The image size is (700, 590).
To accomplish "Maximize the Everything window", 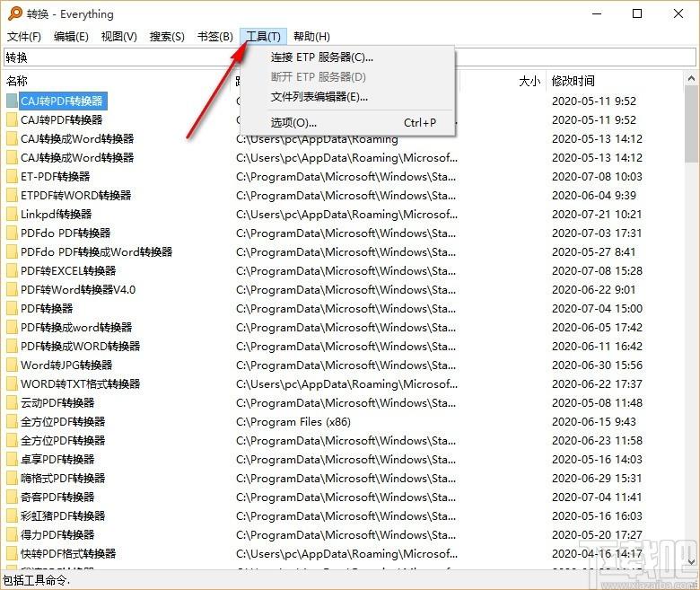I will pyautogui.click(x=637, y=13).
